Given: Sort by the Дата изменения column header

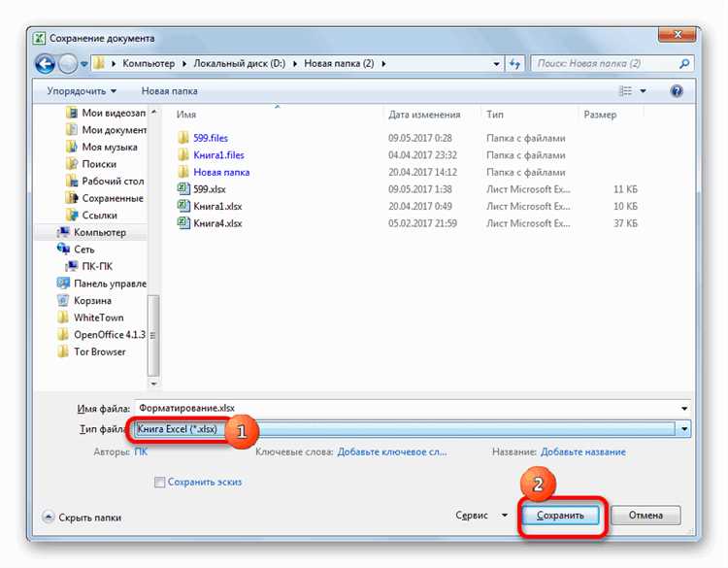Looking at the screenshot, I should point(424,115).
